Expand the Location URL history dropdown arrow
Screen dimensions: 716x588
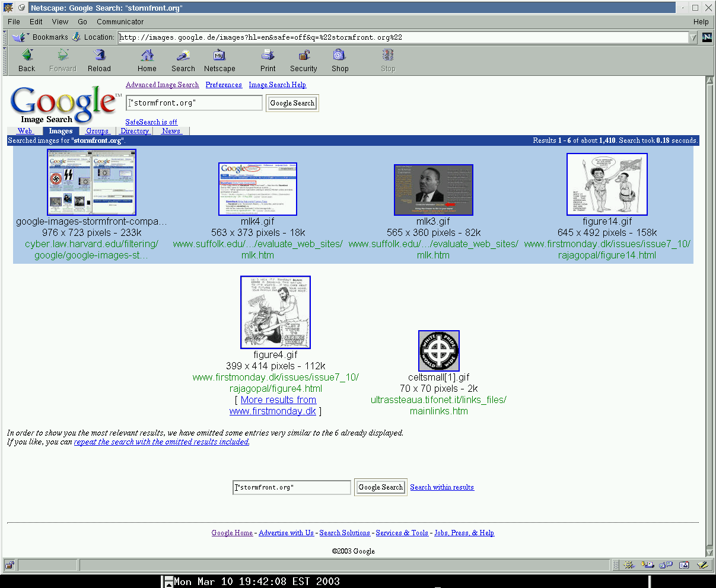692,37
